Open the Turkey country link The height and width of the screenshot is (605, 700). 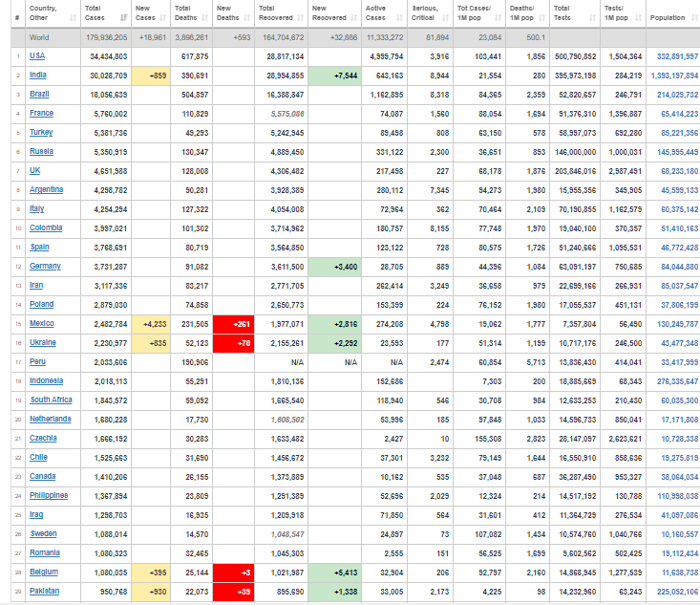tap(41, 132)
